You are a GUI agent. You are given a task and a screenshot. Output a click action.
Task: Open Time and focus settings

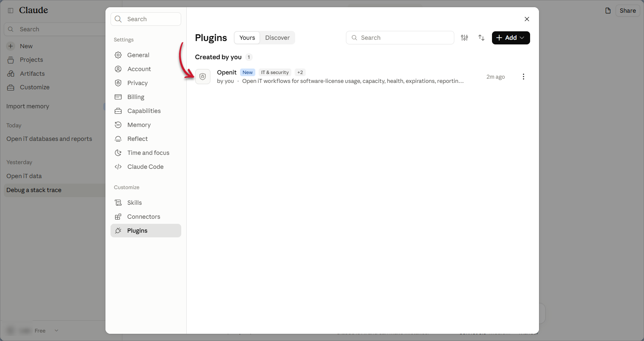click(x=146, y=153)
